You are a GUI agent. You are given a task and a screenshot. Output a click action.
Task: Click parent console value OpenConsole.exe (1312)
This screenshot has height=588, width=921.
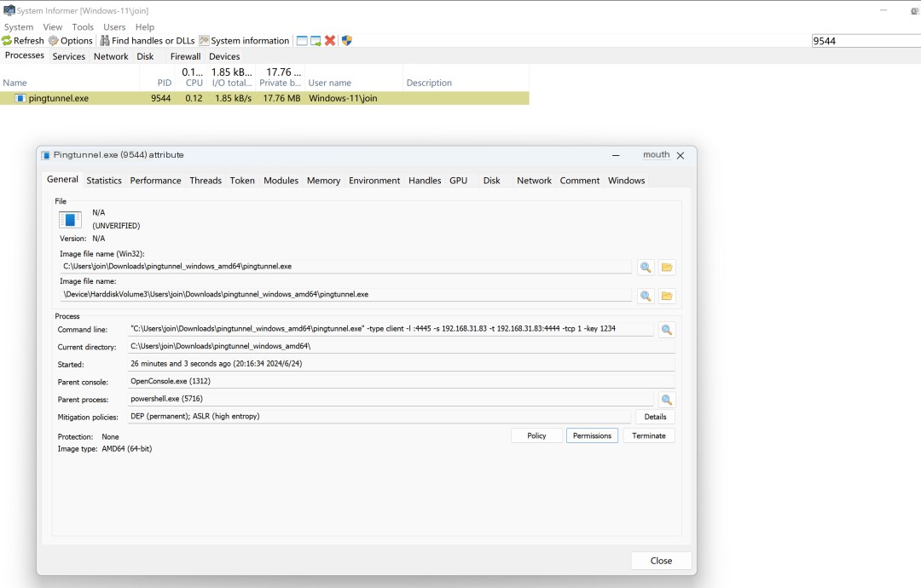coord(171,381)
